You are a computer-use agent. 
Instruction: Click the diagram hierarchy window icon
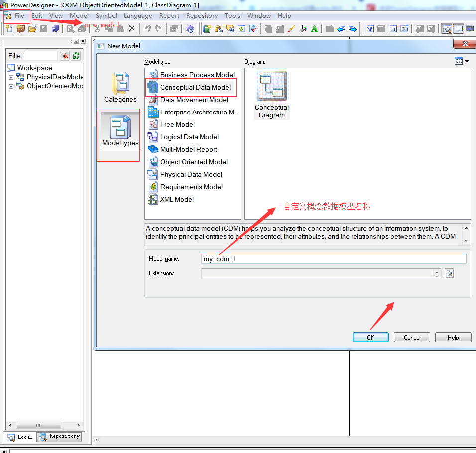[370, 29]
